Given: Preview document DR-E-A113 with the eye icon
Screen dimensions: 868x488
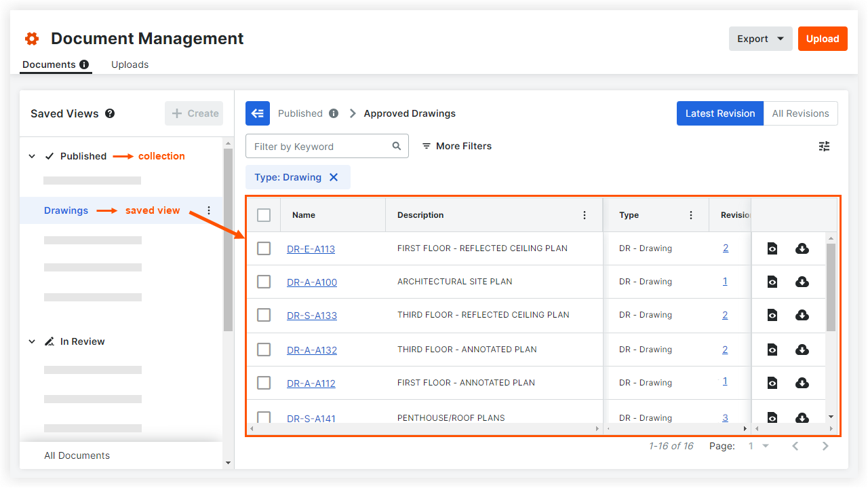Looking at the screenshot, I should 772,249.
